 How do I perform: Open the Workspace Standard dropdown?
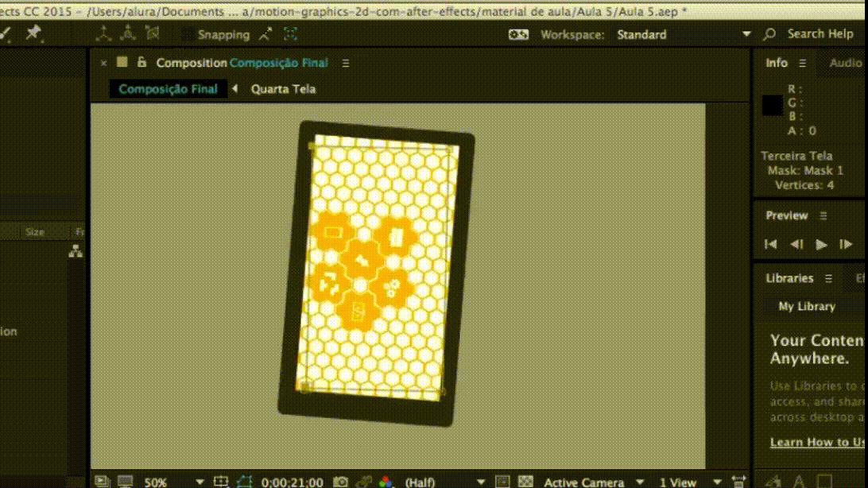(x=746, y=34)
